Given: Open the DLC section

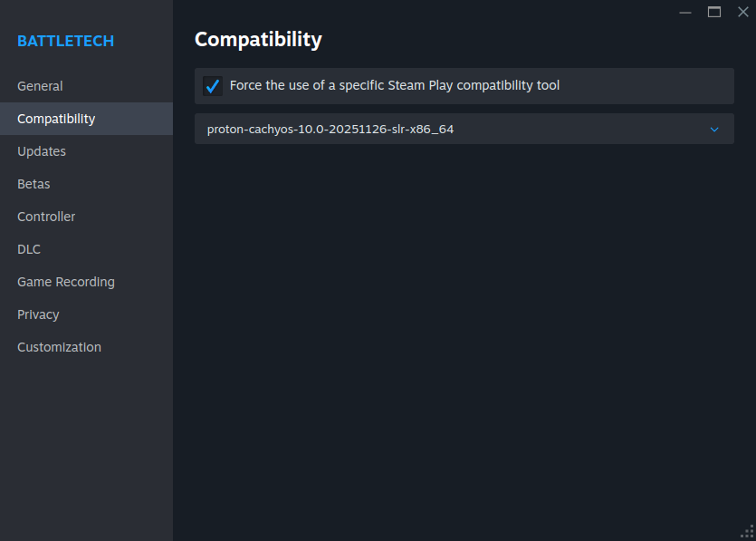Looking at the screenshot, I should [86, 249].
